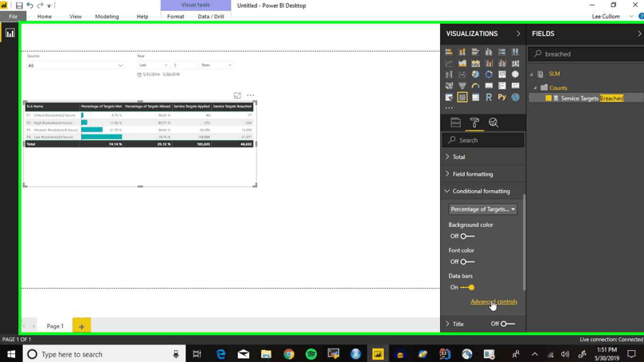Toggle Background color switch
644x362 pixels.
[467, 236]
